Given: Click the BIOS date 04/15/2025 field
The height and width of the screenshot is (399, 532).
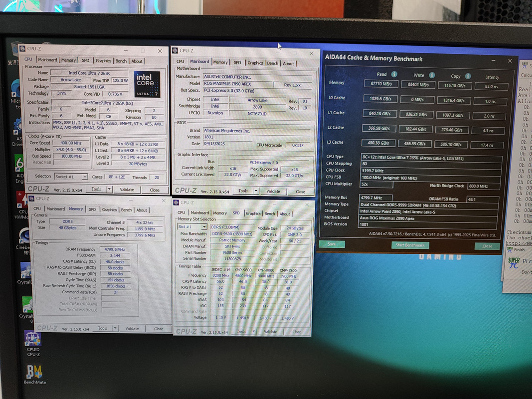Looking at the screenshot, I should 227,144.
